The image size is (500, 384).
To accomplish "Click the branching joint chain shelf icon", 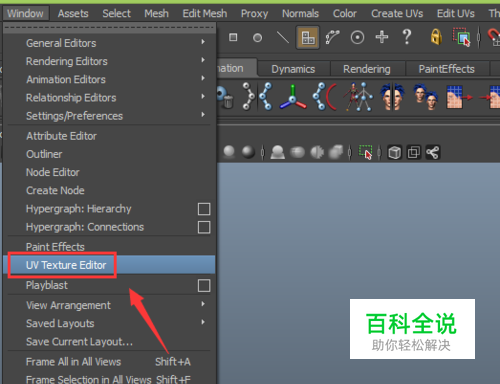I will 266,97.
